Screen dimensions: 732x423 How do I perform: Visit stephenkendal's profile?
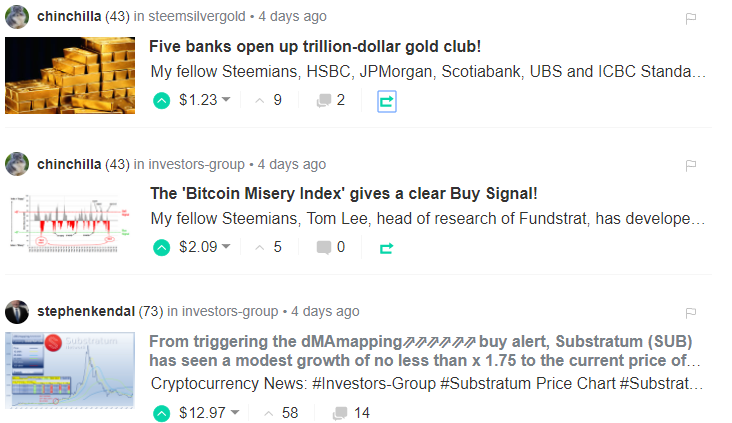(85, 312)
